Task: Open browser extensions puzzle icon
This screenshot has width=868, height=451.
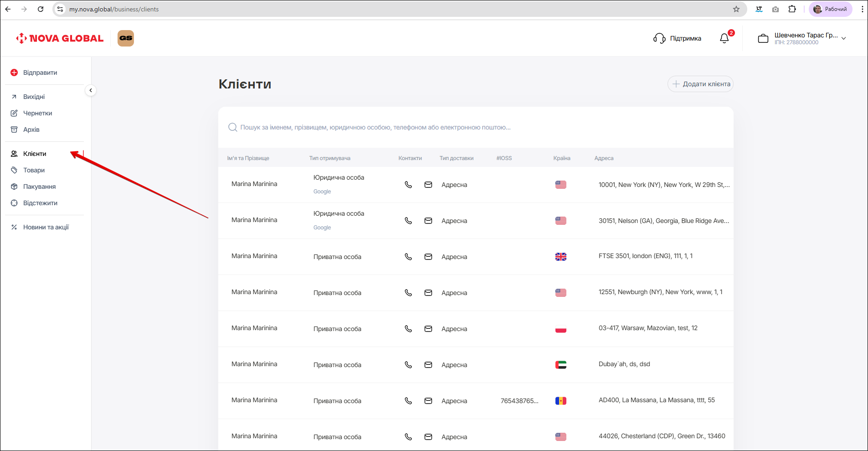Action: click(792, 9)
